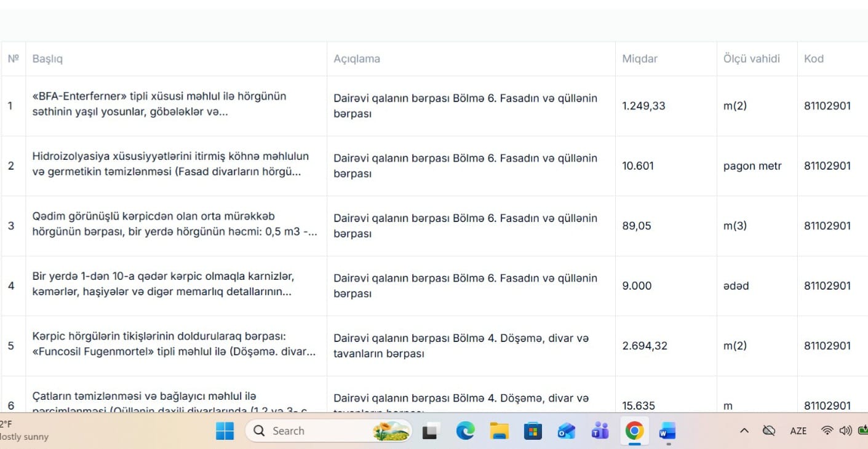Launch Microsoft Edge from the taskbar
The image size is (868, 449).
pos(465,431)
